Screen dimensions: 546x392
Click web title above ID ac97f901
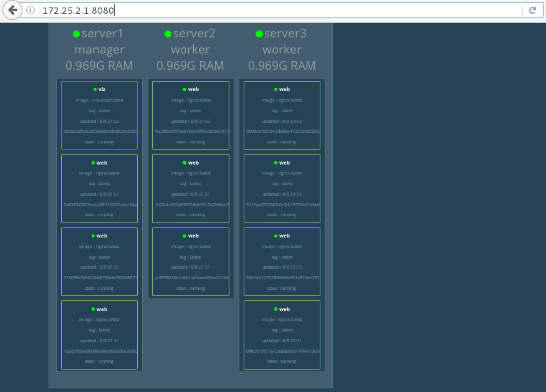193,236
